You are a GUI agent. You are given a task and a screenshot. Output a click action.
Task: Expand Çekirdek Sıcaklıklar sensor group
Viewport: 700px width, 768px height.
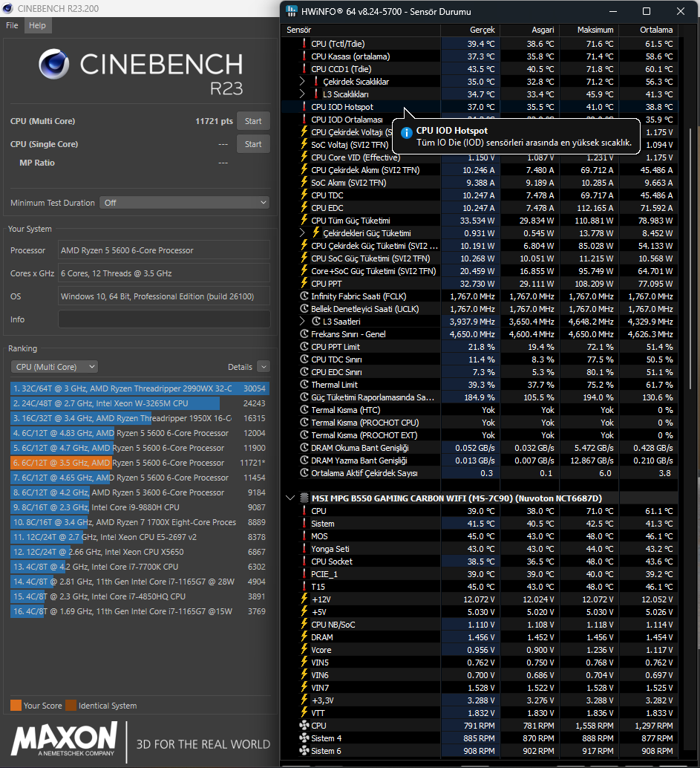[x=303, y=81]
